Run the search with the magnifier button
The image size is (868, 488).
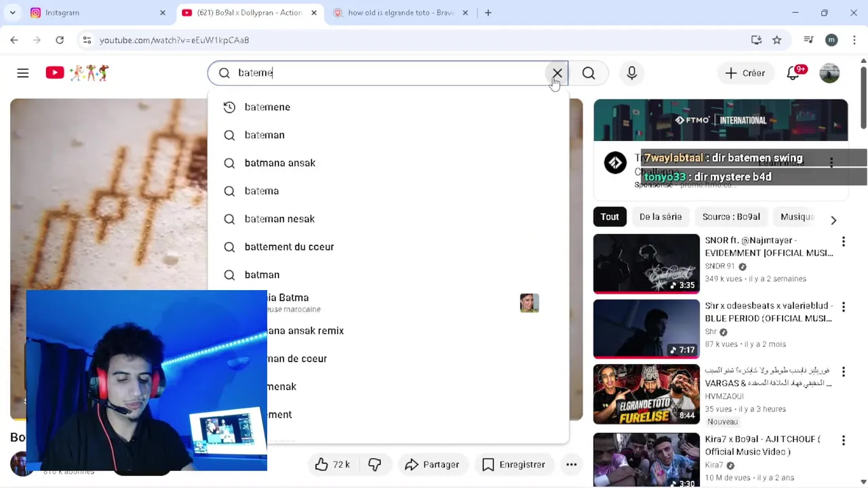click(x=589, y=73)
